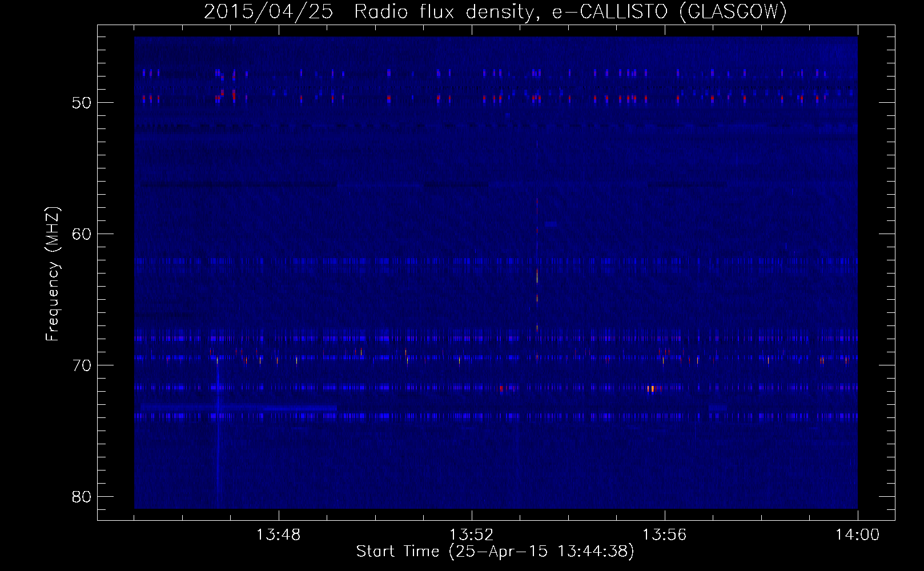Image resolution: width=924 pixels, height=571 pixels.
Task: Click the 70 frequency tick label
Action: (x=82, y=365)
